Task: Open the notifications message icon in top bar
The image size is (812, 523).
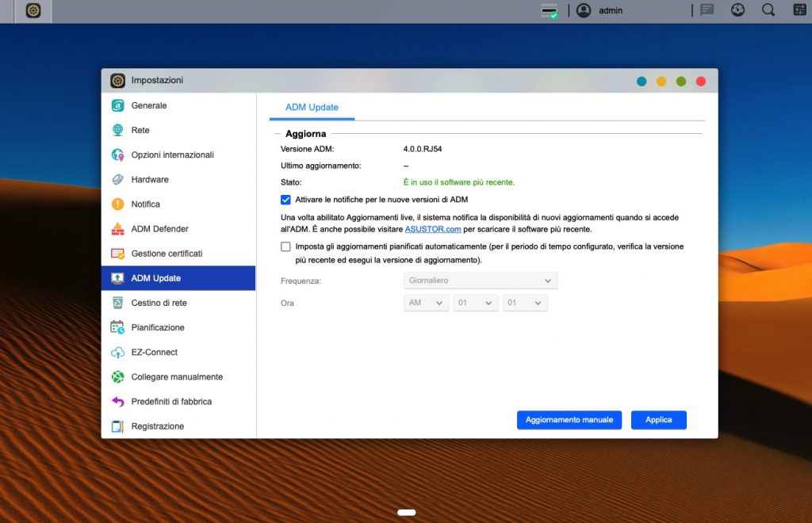Action: point(707,10)
